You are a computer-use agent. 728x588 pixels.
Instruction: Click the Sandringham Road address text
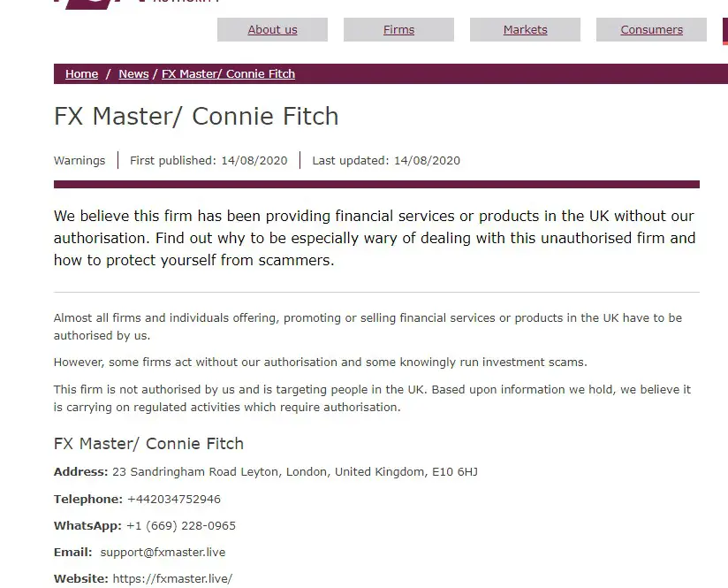295,472
